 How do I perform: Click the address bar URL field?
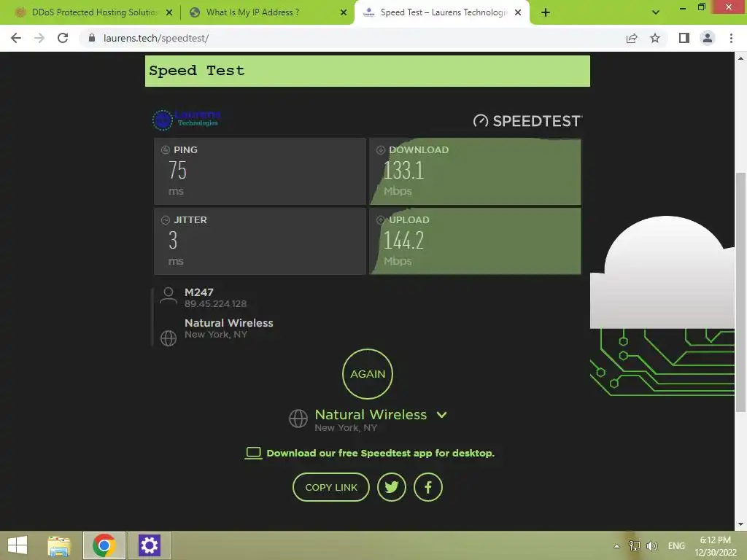click(352, 38)
